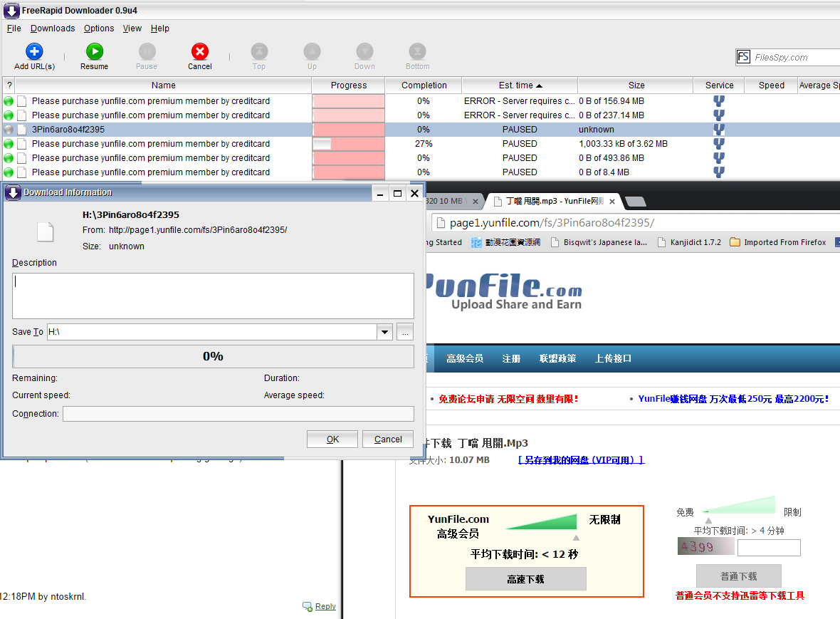
Task: Click Cancel in Download Information dialog
Action: pyautogui.click(x=388, y=439)
